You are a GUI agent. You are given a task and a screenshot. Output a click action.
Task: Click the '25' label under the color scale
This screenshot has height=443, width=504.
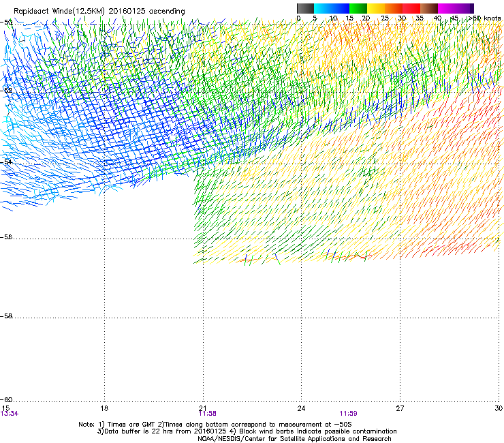point(384,18)
